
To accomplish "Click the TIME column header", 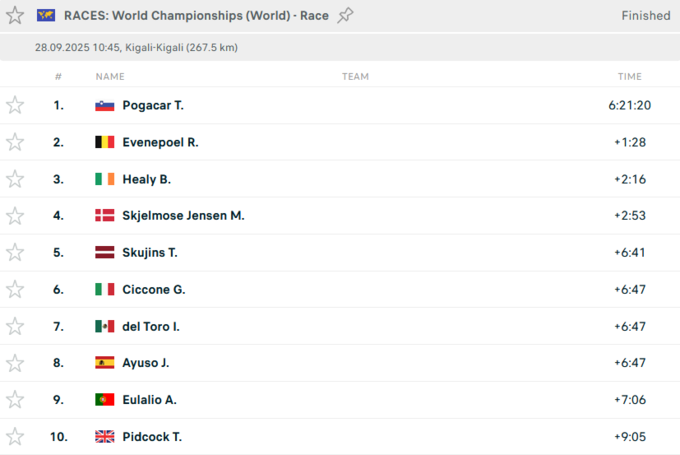I will tap(629, 76).
